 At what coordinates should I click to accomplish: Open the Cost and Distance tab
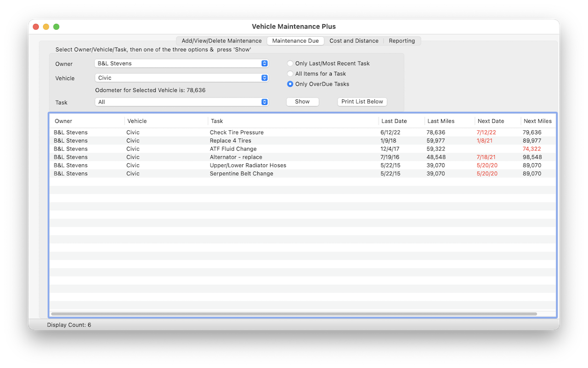click(354, 41)
